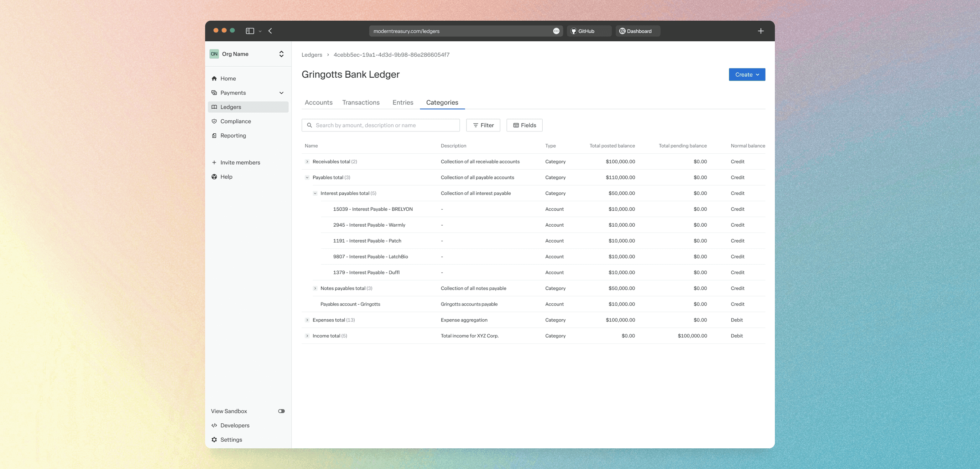Click the search magnifier icon in the search bar
The image size is (980, 469).
[x=310, y=125]
